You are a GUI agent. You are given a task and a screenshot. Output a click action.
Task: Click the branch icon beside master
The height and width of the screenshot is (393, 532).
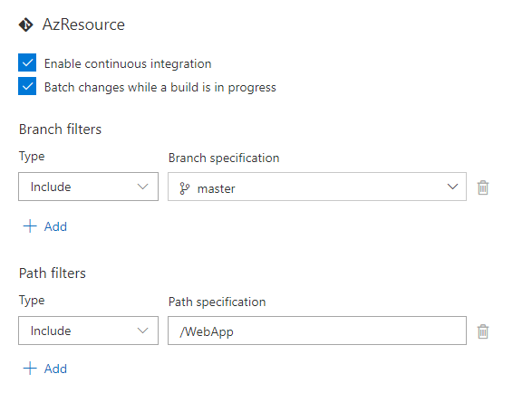[184, 188]
